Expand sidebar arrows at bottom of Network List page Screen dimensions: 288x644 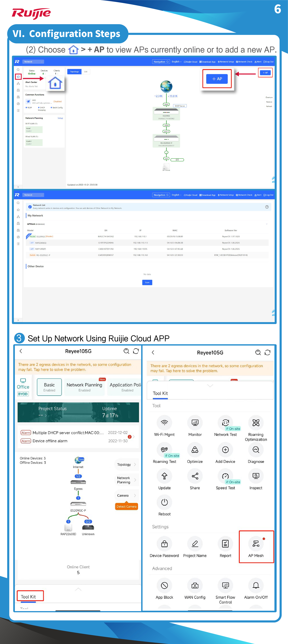(x=18, y=320)
